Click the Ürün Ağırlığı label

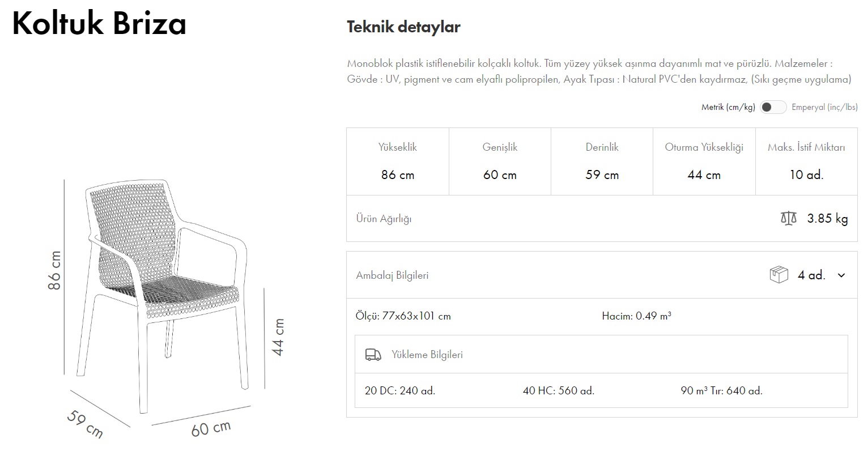(x=384, y=219)
